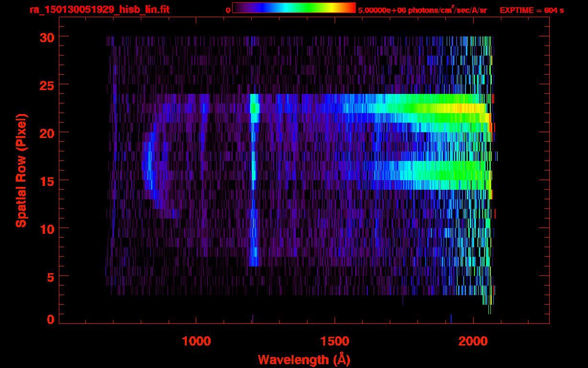Click the intensity color bar
This screenshot has height=368, width=588.
pyautogui.click(x=294, y=8)
